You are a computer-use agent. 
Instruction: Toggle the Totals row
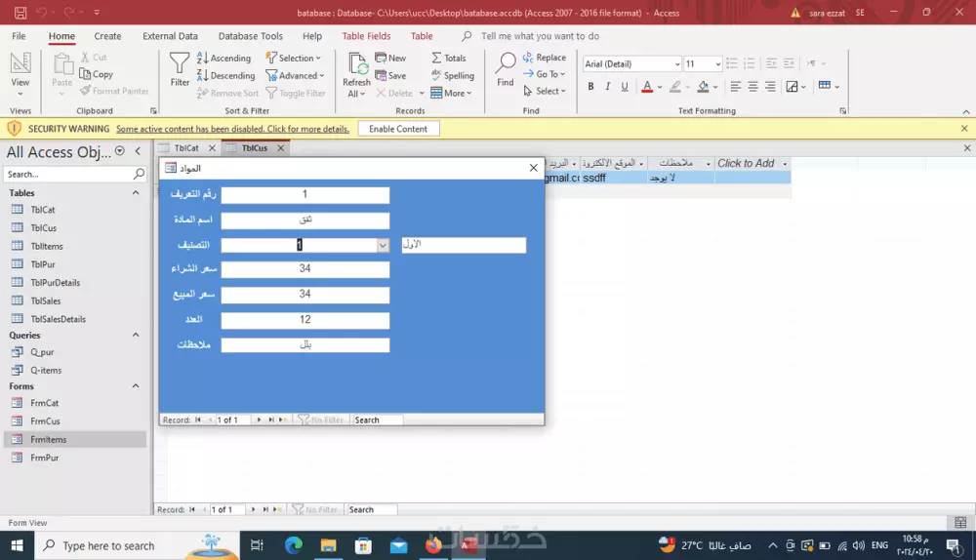tap(449, 58)
